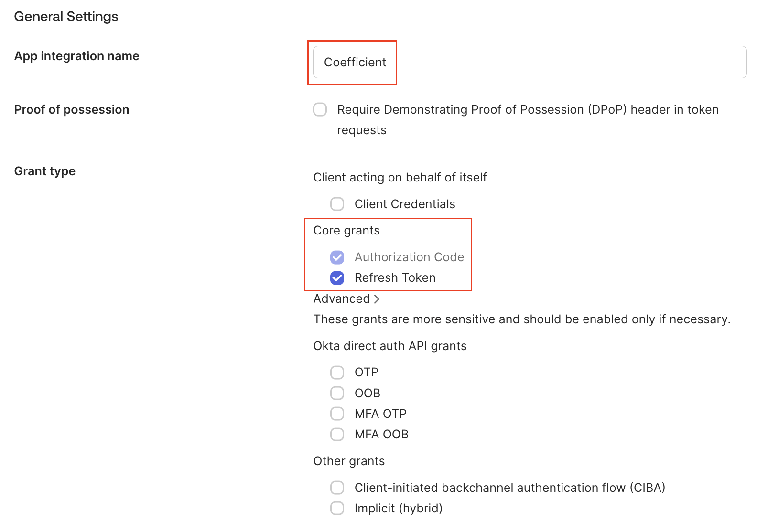The height and width of the screenshot is (532, 757).
Task: Click the Proof of possession label
Action: pyautogui.click(x=72, y=109)
